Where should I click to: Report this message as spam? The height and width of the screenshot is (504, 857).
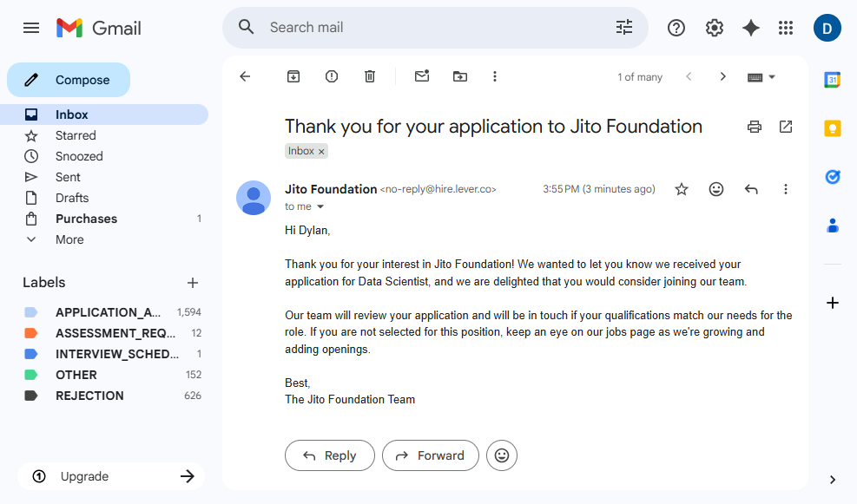[332, 76]
